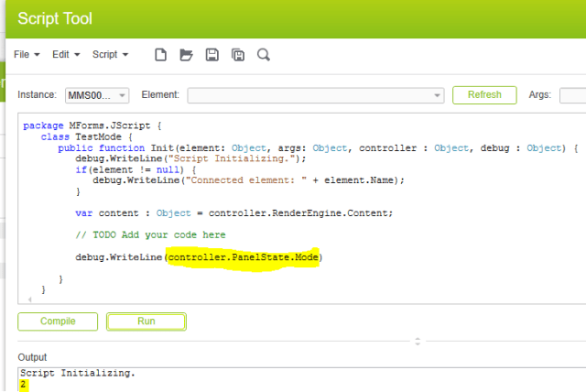Click the highlighted controller.PanelState.Mode text
The image size is (586, 392).
click(x=244, y=257)
